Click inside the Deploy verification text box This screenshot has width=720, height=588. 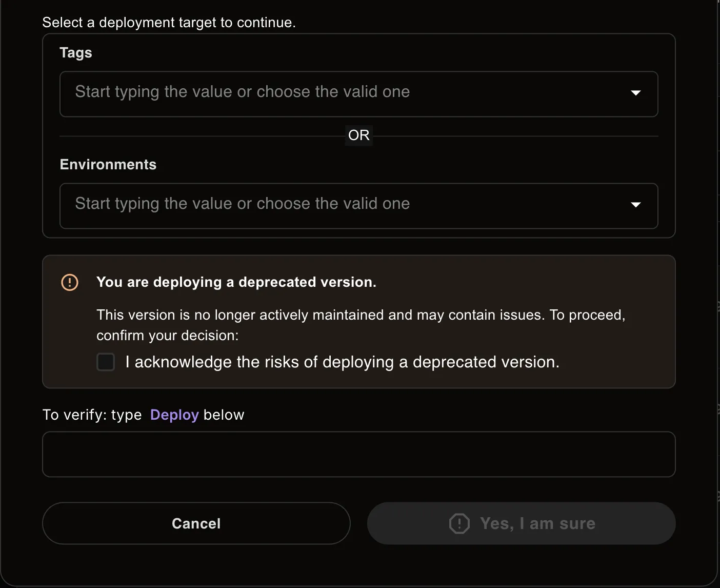click(358, 454)
